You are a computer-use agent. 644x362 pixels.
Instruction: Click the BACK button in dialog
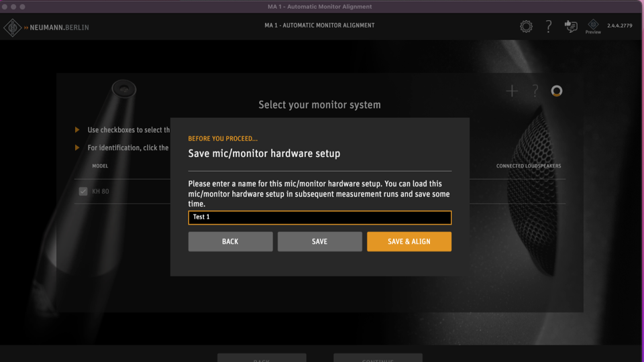tap(230, 242)
